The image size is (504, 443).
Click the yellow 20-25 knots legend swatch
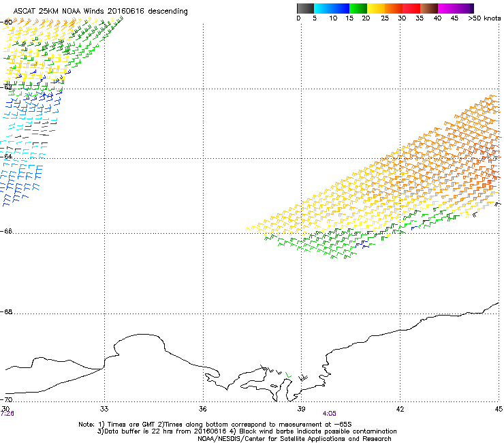coord(376,8)
